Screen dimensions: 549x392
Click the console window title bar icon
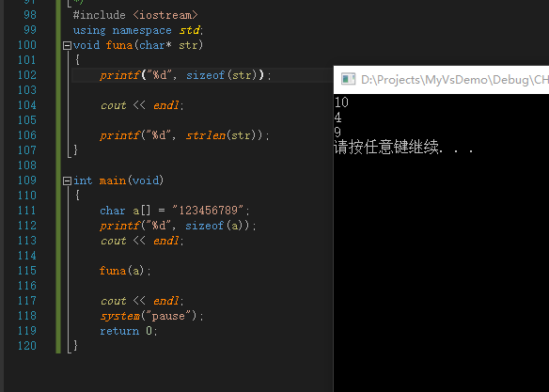348,80
